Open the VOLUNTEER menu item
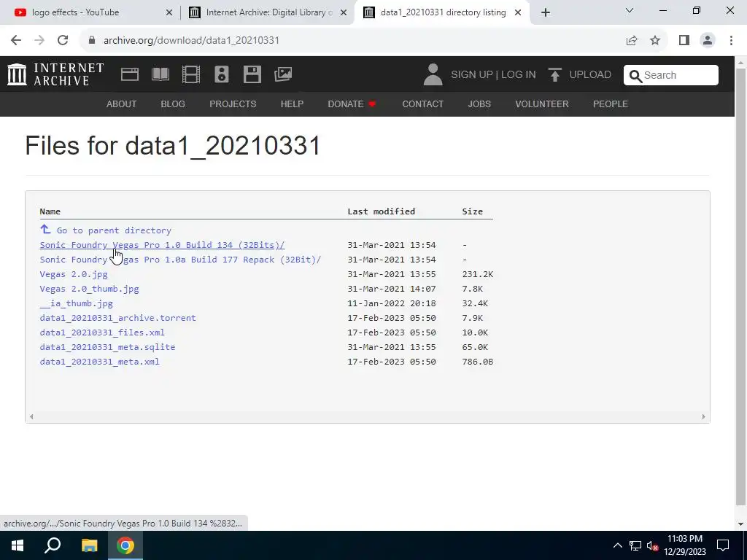This screenshot has width=747, height=560. point(542,104)
